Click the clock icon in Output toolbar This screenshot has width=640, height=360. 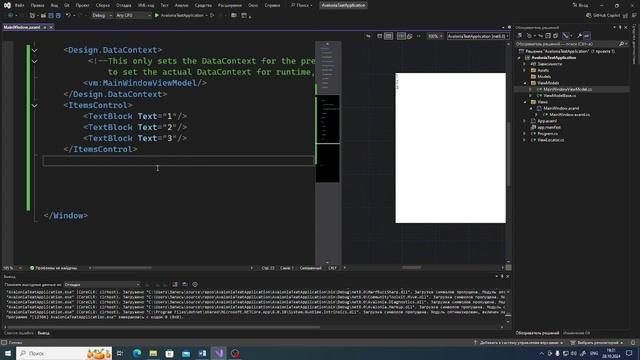(195, 284)
